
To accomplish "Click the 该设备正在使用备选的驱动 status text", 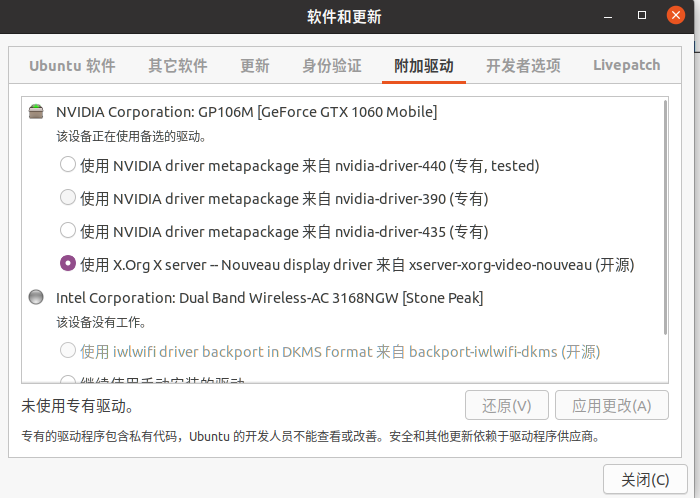I will coord(131,137).
